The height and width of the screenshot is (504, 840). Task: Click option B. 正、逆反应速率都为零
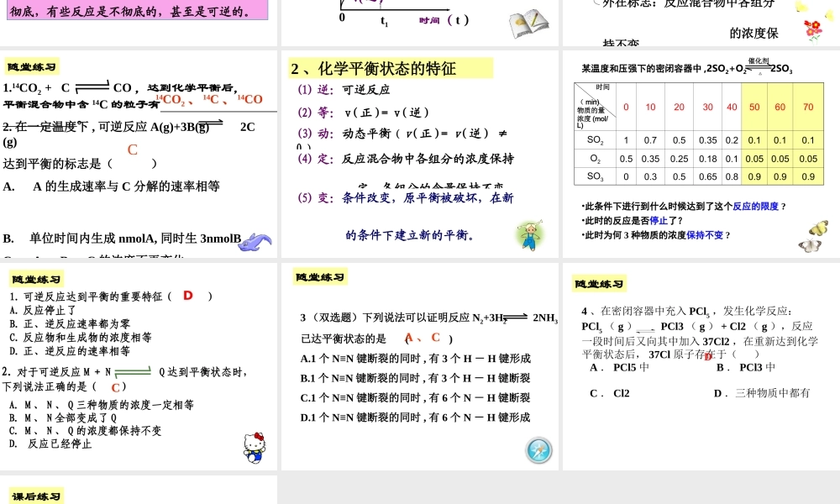70,324
